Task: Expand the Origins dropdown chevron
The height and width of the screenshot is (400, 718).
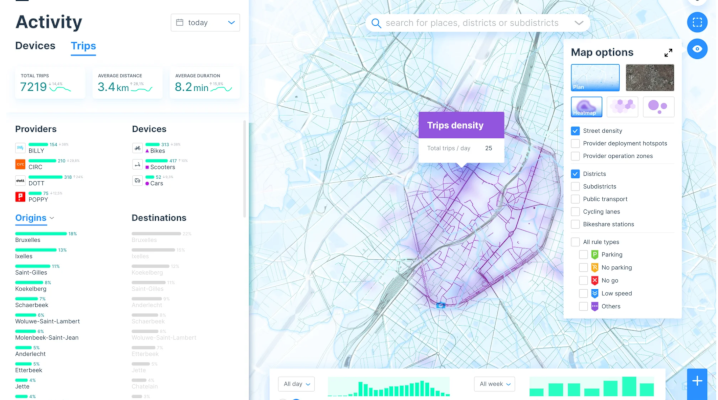Action: (52, 218)
